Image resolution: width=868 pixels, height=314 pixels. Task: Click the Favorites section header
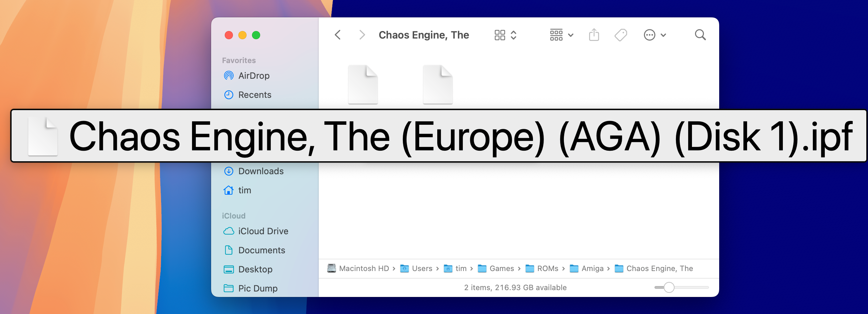239,60
